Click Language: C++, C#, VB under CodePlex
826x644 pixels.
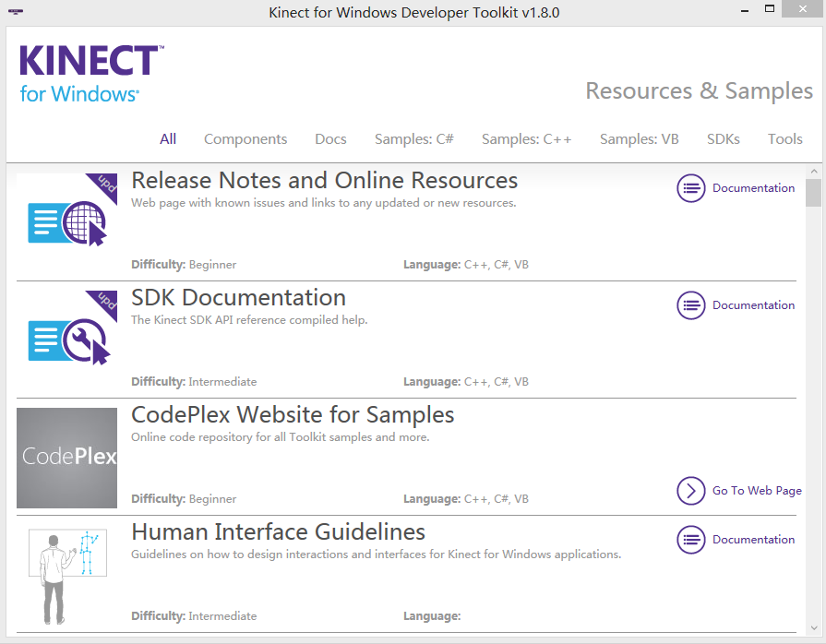click(x=466, y=499)
